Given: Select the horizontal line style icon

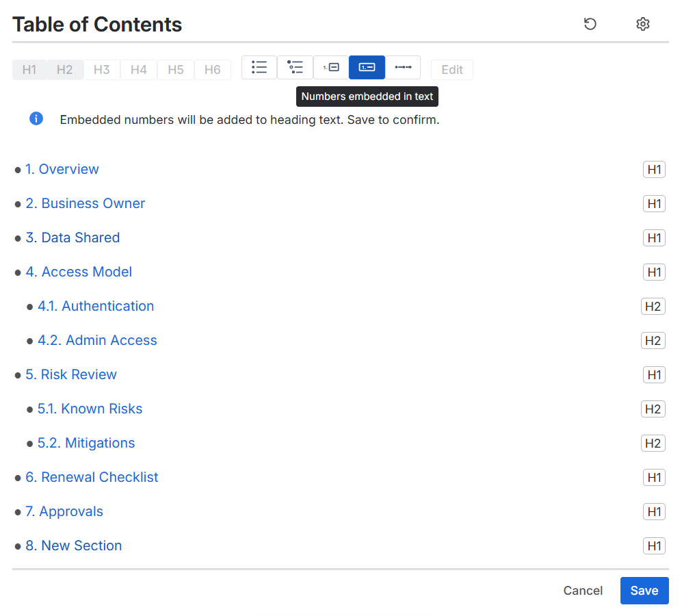Looking at the screenshot, I should click(x=403, y=68).
